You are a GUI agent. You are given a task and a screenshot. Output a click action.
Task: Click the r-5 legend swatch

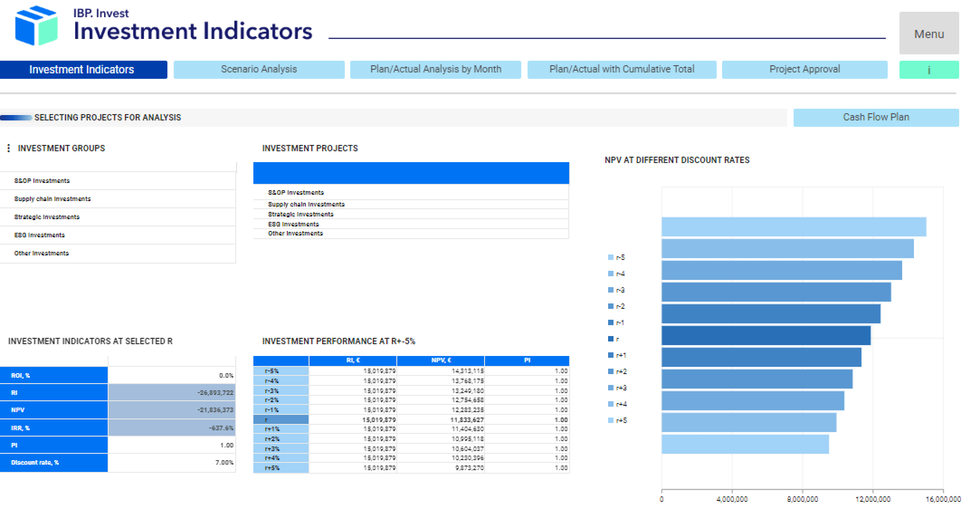pos(611,258)
